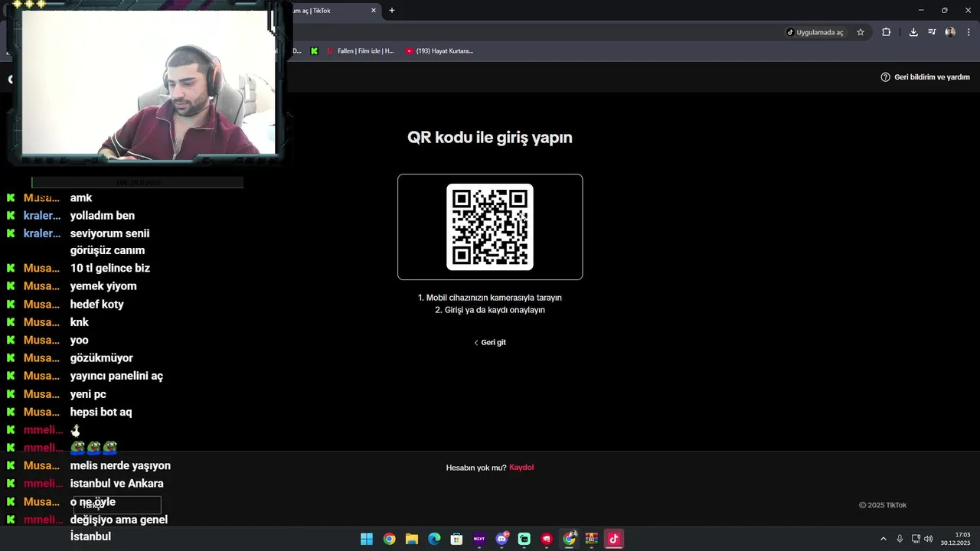Viewport: 980px width, 551px height.
Task: Open the Streamlabs app in taskbar
Action: (x=524, y=539)
